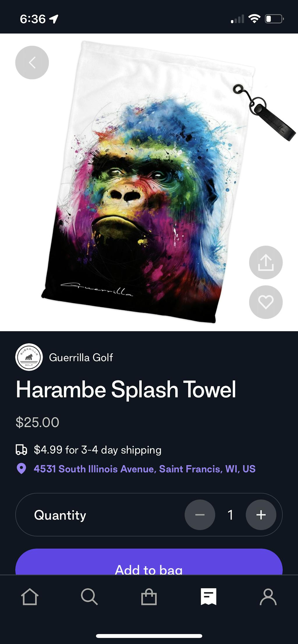Open the shopping bag tab

click(149, 597)
